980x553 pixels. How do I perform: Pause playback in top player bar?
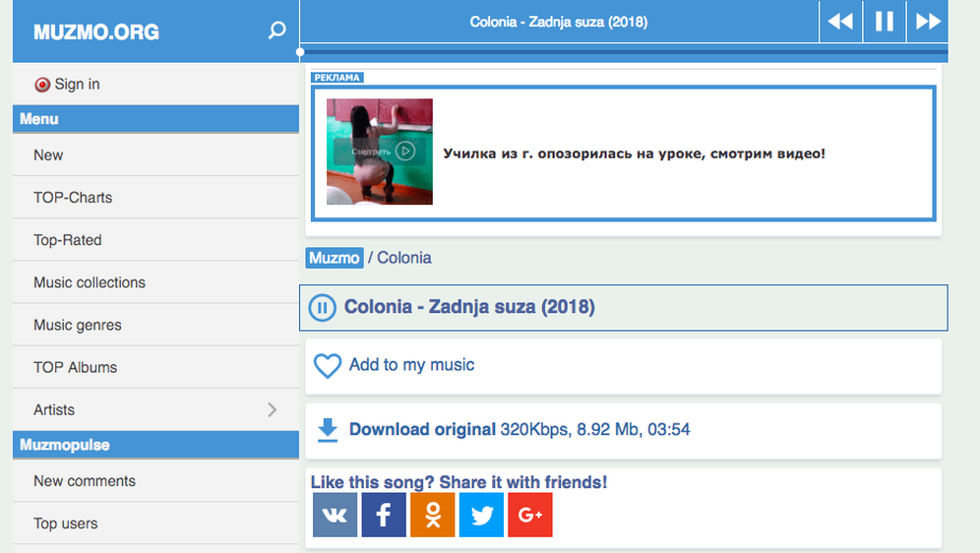(885, 22)
